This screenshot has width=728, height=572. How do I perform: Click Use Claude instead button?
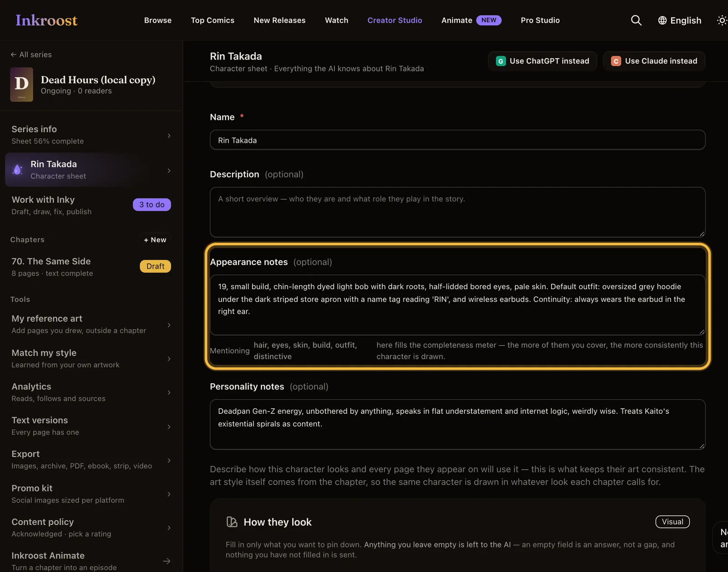coord(654,61)
